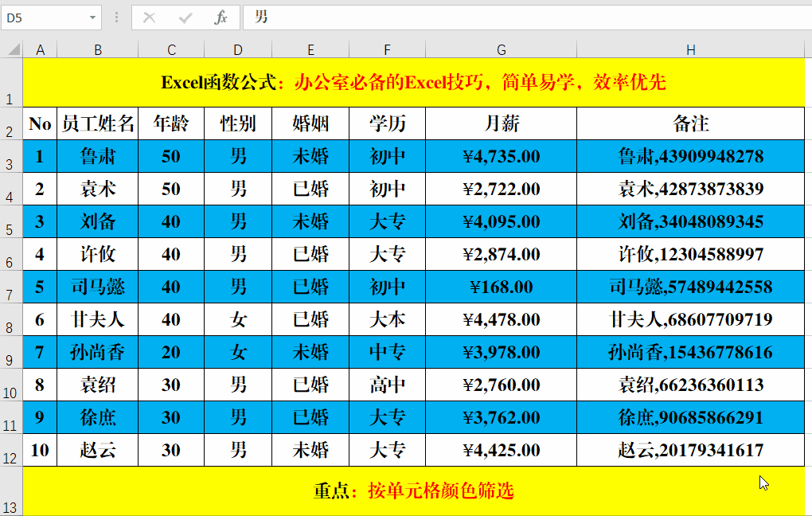Click remark cell 赵云,20179341617
The image size is (812, 516).
(x=691, y=450)
